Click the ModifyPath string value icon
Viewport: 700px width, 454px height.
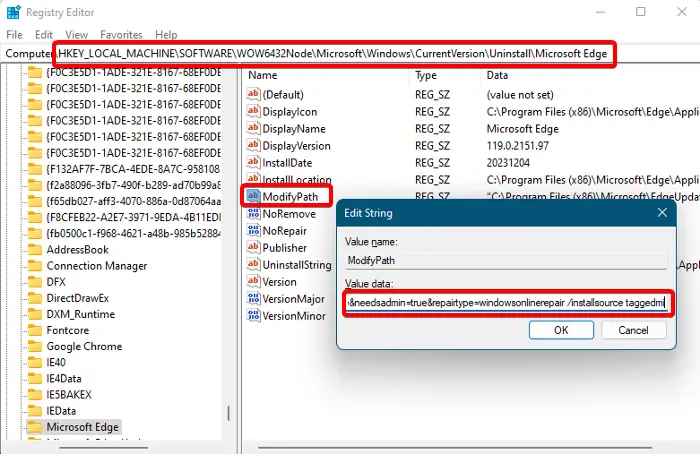tap(253, 196)
